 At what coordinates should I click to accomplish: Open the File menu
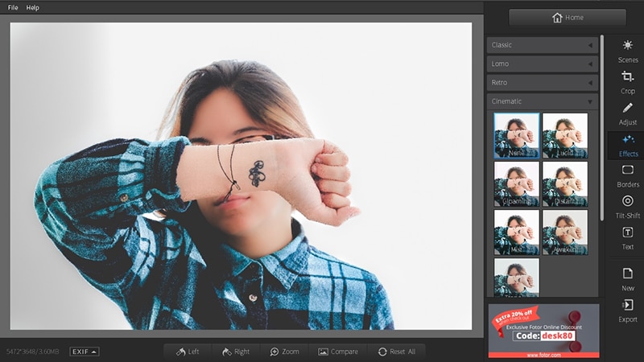pos(13,7)
